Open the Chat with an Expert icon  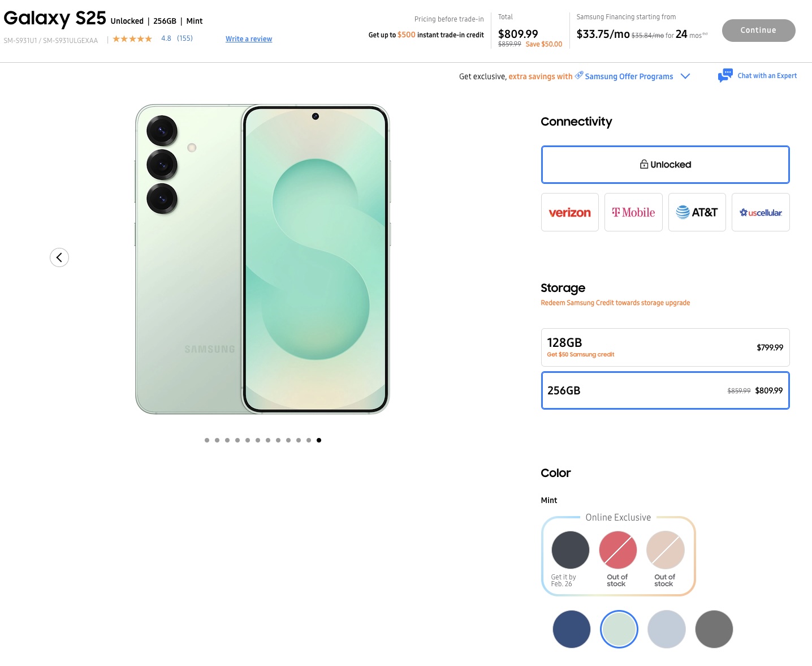[725, 76]
